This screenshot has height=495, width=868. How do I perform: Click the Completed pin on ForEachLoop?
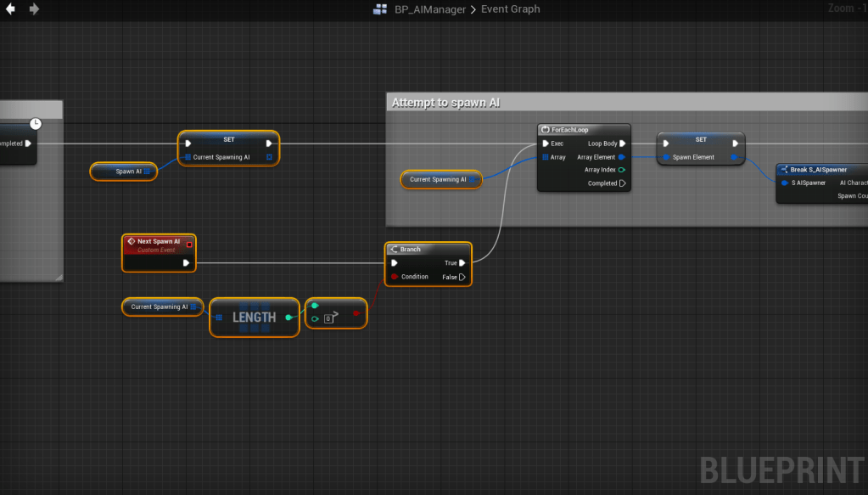click(x=623, y=183)
